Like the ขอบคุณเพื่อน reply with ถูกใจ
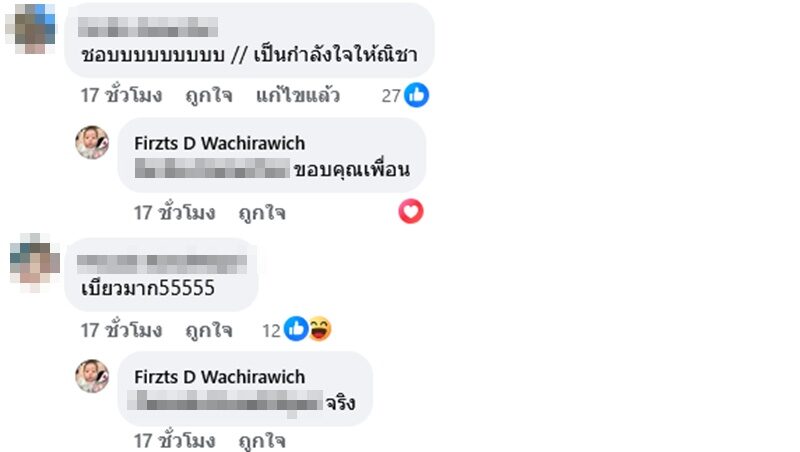This screenshot has width=800, height=452. (262, 213)
